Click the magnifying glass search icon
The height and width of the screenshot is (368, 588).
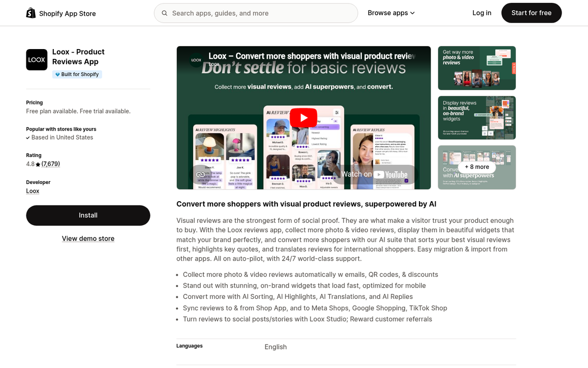165,13
